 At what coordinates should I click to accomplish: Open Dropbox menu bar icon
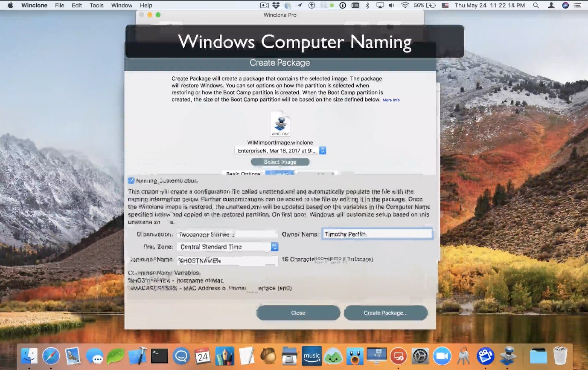click(276, 5)
